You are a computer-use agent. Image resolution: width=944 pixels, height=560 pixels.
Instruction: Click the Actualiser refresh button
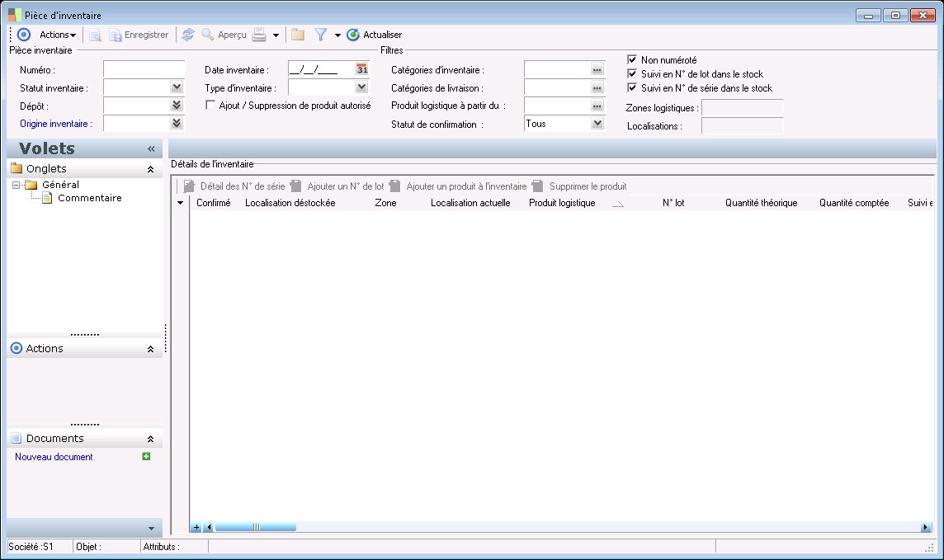tap(375, 35)
